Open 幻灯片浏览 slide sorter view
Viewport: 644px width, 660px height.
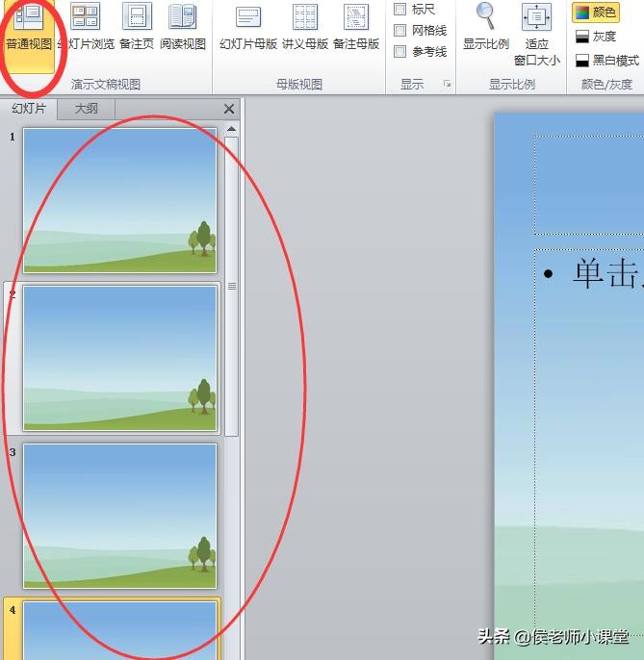pos(86,27)
